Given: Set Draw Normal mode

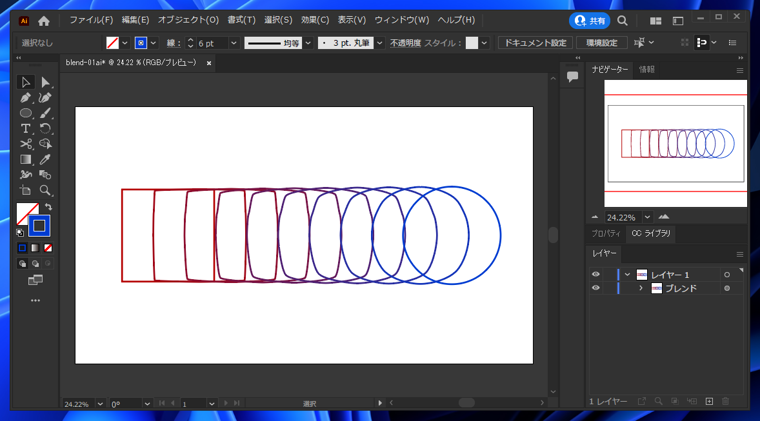Looking at the screenshot, I should coord(22,264).
